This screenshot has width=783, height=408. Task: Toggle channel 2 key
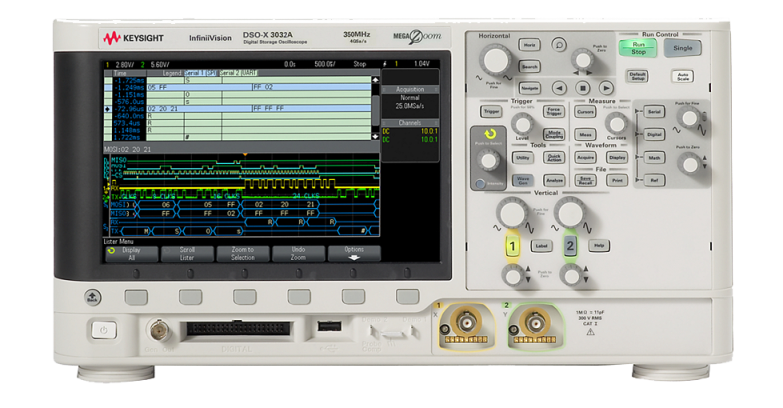pyautogui.click(x=570, y=246)
